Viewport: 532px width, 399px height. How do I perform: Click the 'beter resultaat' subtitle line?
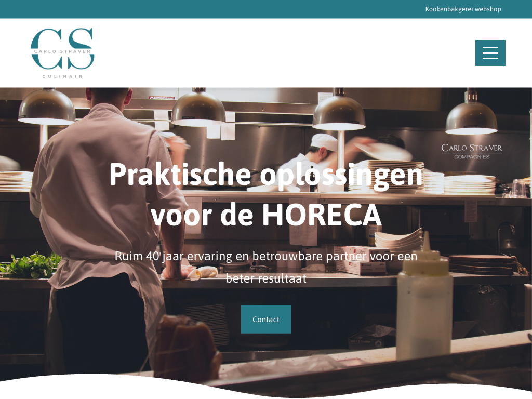tap(266, 278)
